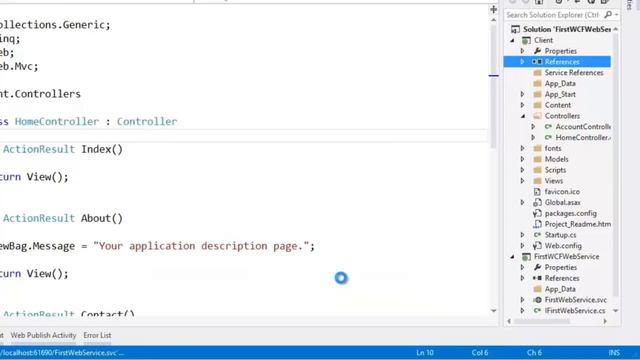Click the About() method name in code
The height and width of the screenshot is (360, 640).
click(x=102, y=218)
